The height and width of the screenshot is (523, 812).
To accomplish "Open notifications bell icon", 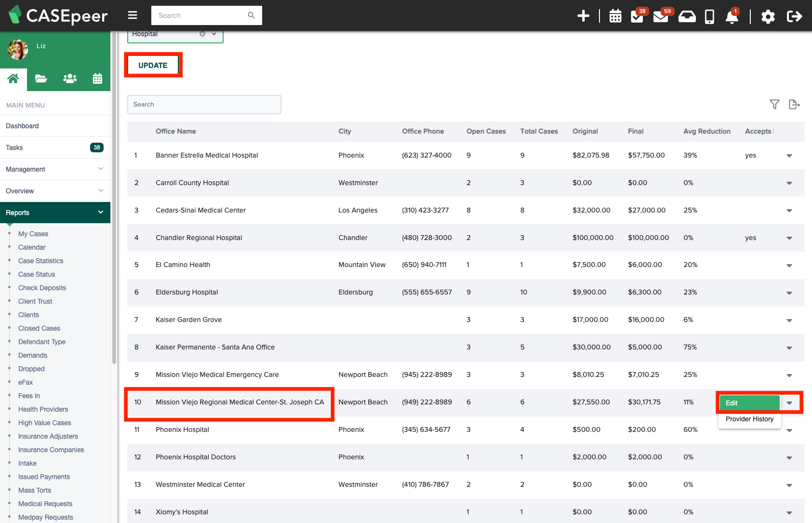I will [x=732, y=16].
